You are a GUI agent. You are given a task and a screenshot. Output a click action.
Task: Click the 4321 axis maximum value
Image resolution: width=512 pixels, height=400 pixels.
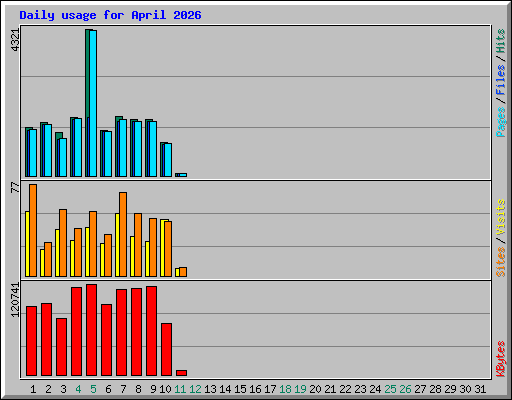click(x=15, y=40)
